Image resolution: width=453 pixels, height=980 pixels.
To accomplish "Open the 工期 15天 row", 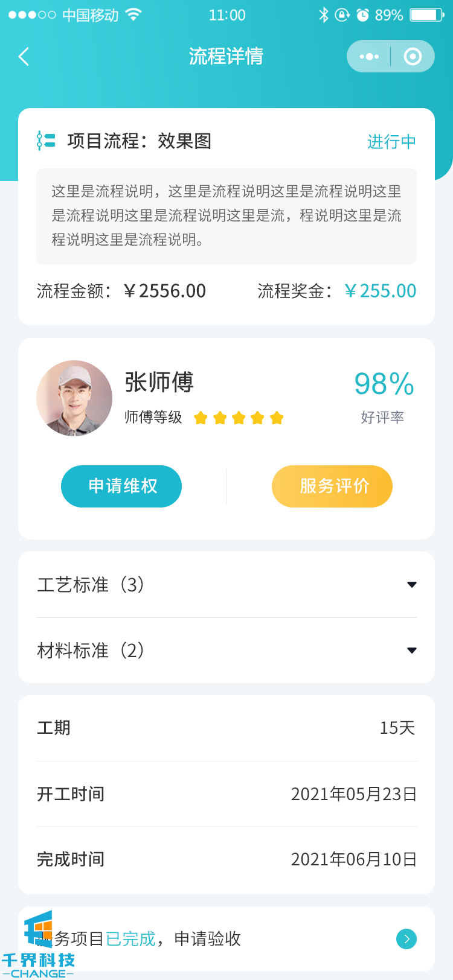I will point(226,728).
